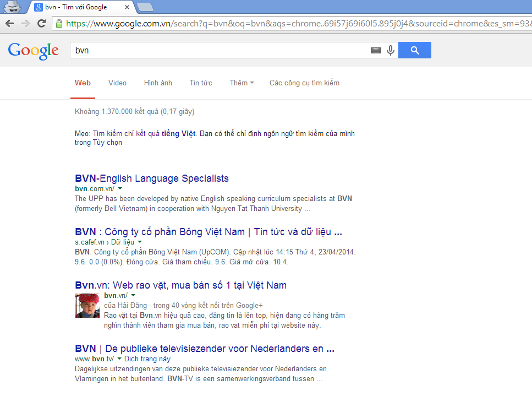Click the browser back arrow
The image size is (532, 396).
(10, 24)
